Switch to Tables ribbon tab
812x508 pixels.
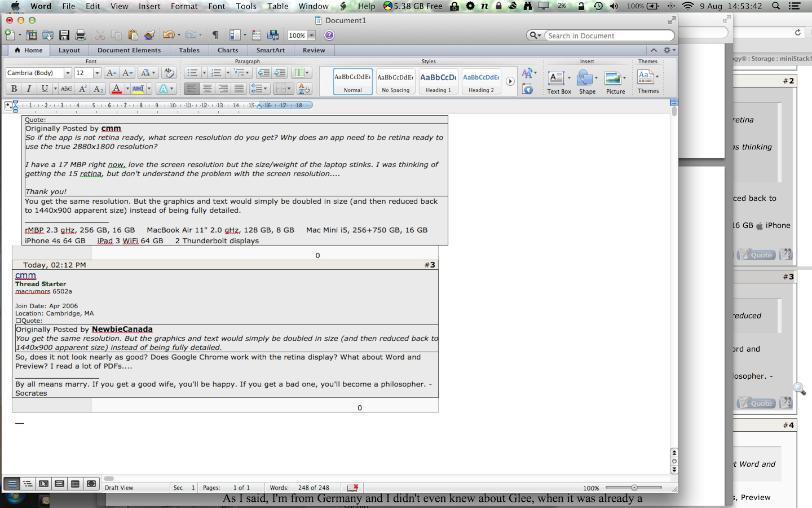189,50
